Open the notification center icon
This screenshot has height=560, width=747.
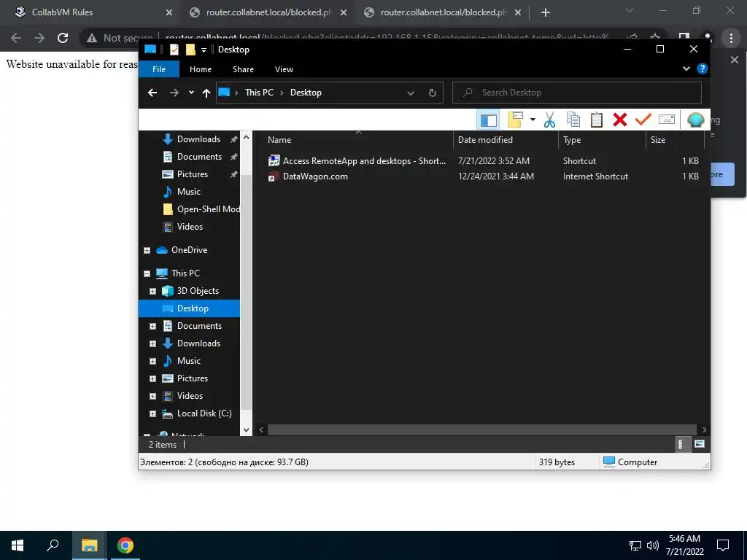pos(723,545)
